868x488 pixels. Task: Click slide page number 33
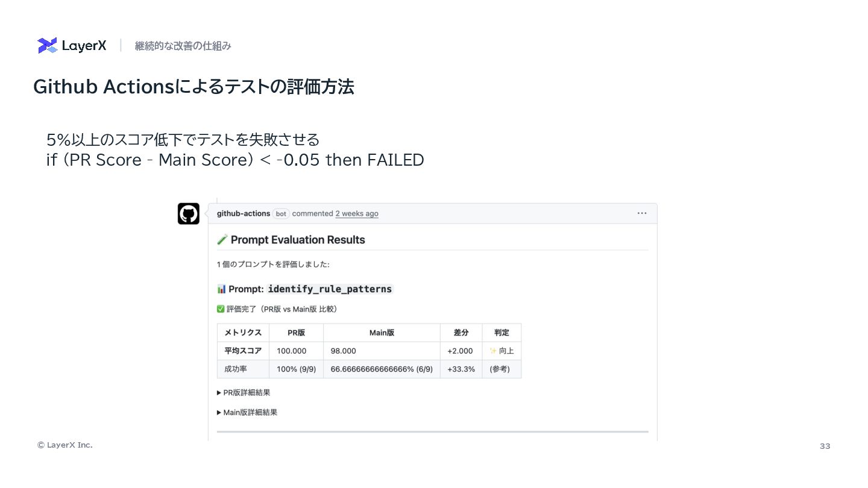click(825, 446)
